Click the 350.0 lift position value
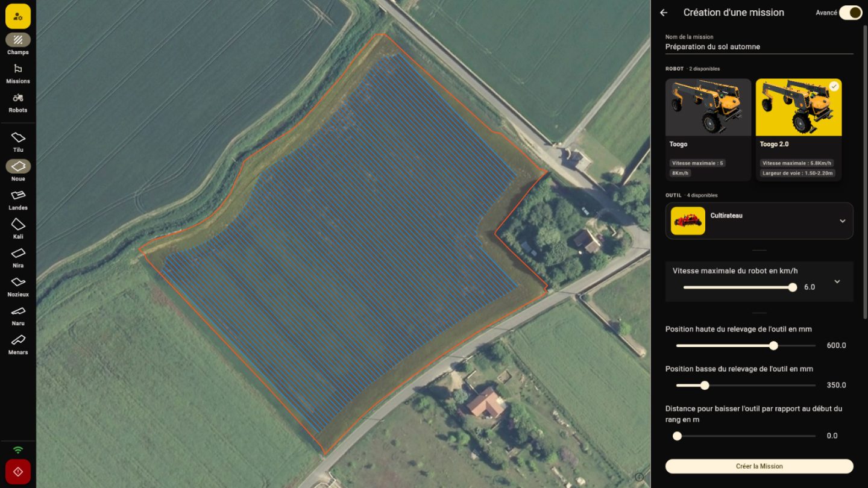Screen dimensions: 868x488 click(x=836, y=386)
